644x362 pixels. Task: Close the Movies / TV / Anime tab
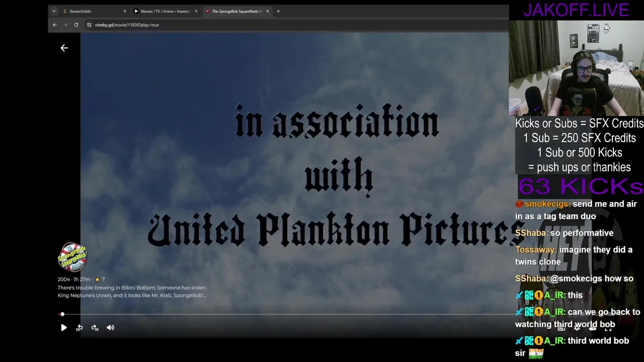click(x=196, y=11)
